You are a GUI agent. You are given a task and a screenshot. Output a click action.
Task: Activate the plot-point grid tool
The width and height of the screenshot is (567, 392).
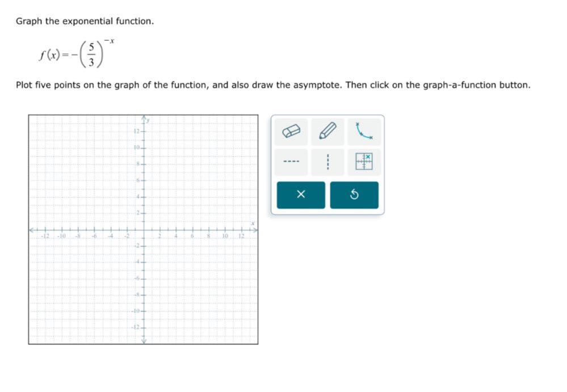tap(364, 162)
